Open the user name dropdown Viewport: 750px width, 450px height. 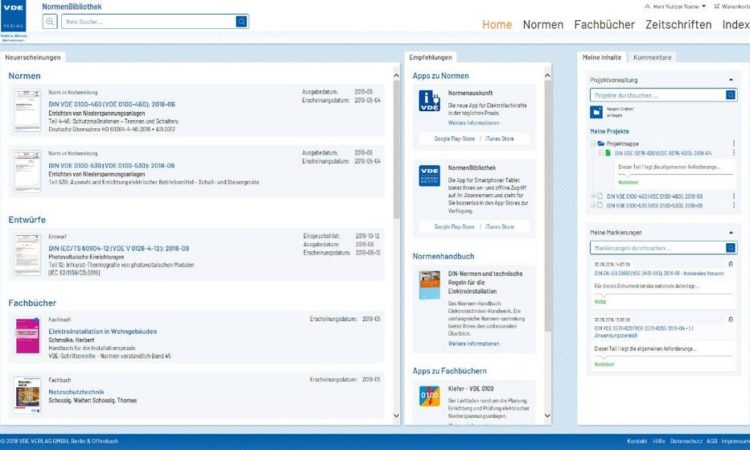pos(675,6)
